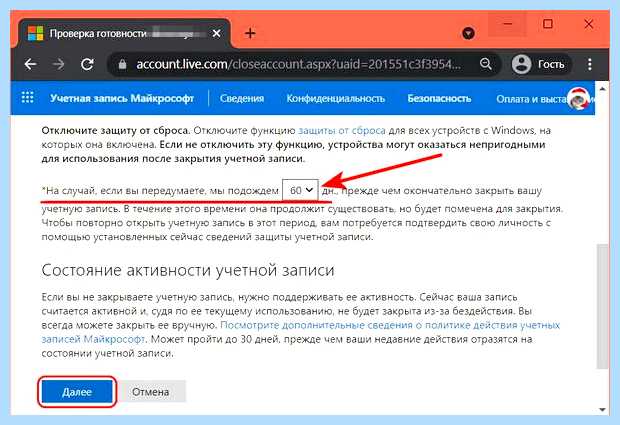The image size is (620, 425).
Task: Open Microsoft app launcher grid icon
Action: pyautogui.click(x=27, y=98)
